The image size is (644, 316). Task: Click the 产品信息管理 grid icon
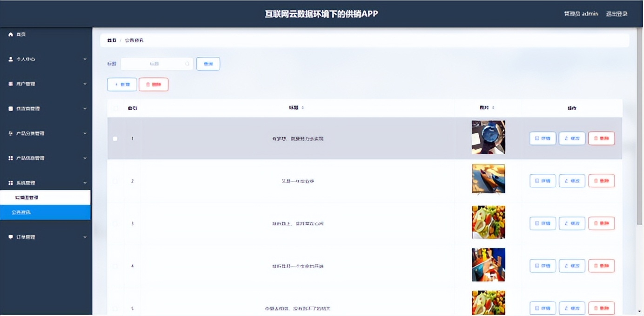pyautogui.click(x=10, y=158)
